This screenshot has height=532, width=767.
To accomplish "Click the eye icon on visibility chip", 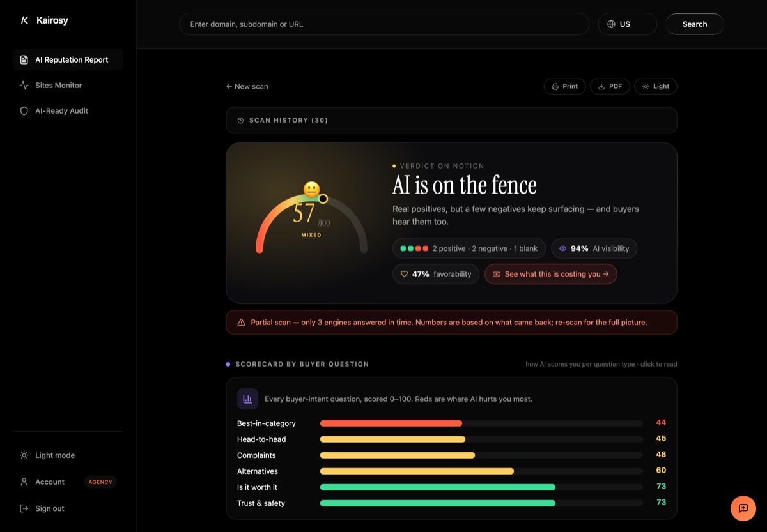I will [x=563, y=248].
